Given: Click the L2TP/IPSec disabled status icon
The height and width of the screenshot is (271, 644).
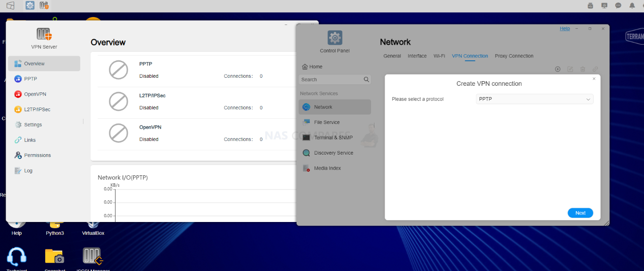Looking at the screenshot, I should coord(118,101).
